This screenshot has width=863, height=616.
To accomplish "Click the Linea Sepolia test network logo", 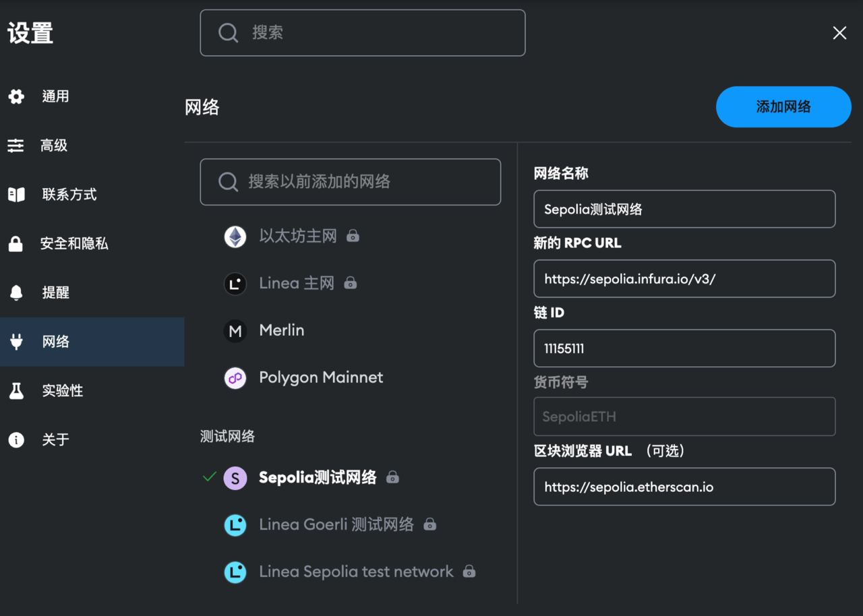I will [x=235, y=572].
